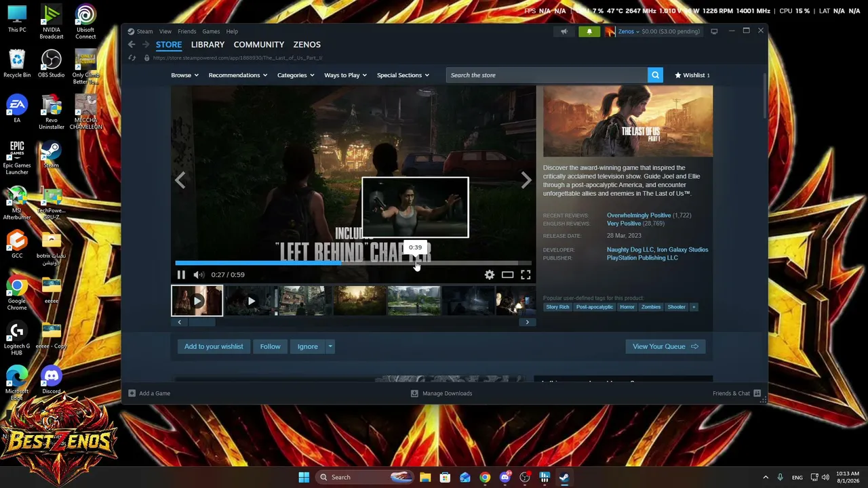The height and width of the screenshot is (488, 868).
Task: Go forward in Steam navigation
Action: (146, 45)
